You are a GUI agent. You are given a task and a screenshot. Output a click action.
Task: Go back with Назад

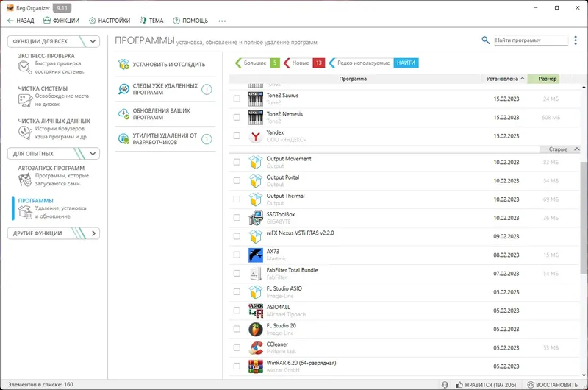coord(21,21)
